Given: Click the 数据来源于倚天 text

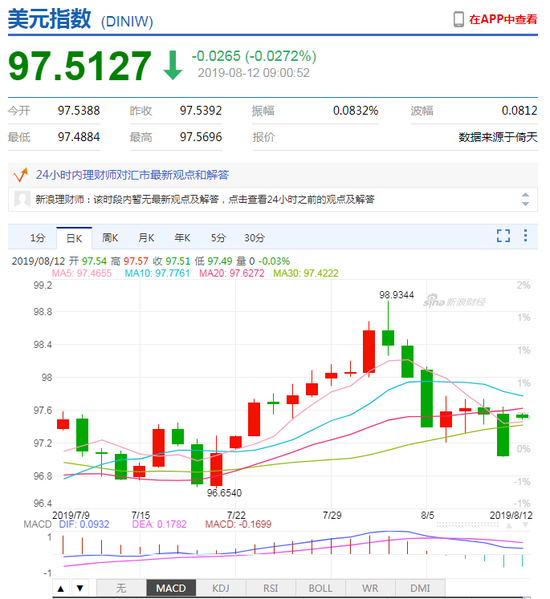Looking at the screenshot, I should (498, 137).
